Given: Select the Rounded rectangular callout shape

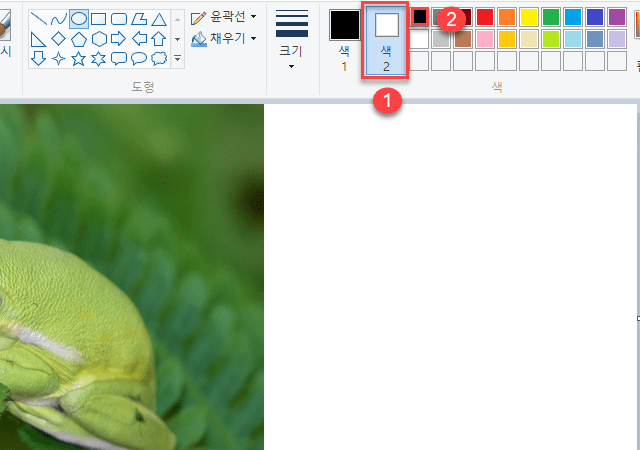Looking at the screenshot, I should 119,58.
